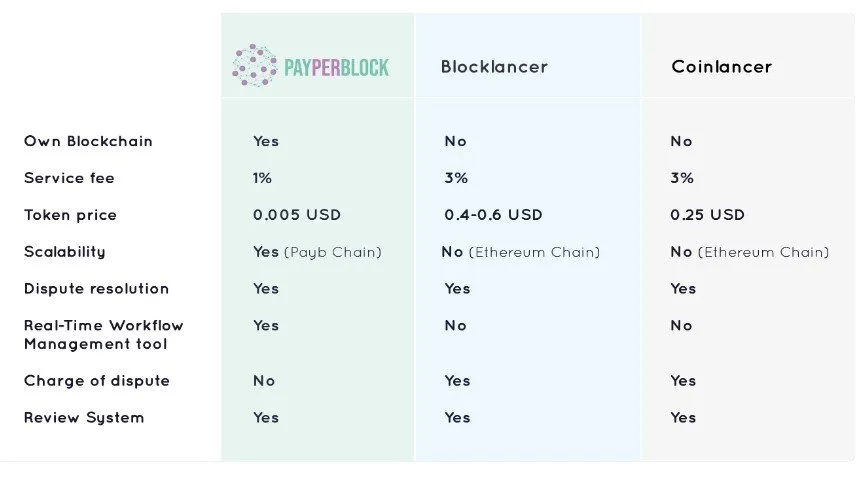
Task: Click the Scalability row label
Action: coord(65,252)
